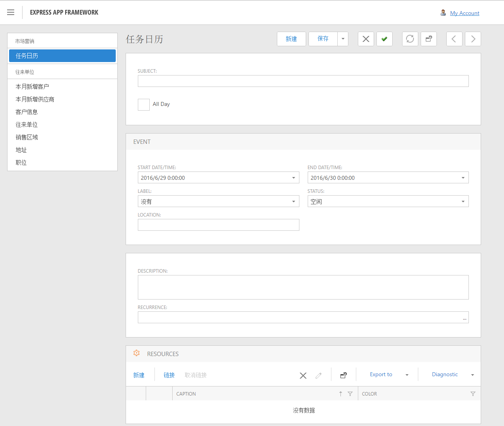The height and width of the screenshot is (426, 504).
Task: Click 新建 in the Resources toolbar
Action: click(139, 375)
